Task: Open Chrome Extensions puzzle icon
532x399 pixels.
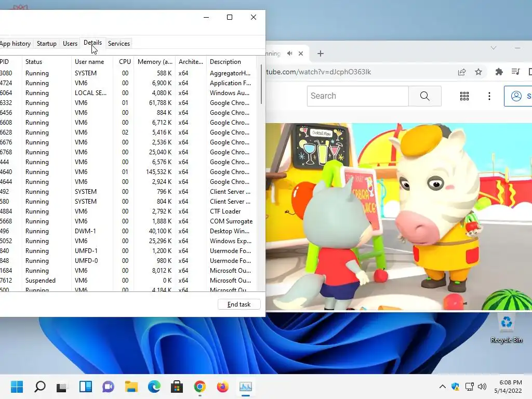Action: 499,72
